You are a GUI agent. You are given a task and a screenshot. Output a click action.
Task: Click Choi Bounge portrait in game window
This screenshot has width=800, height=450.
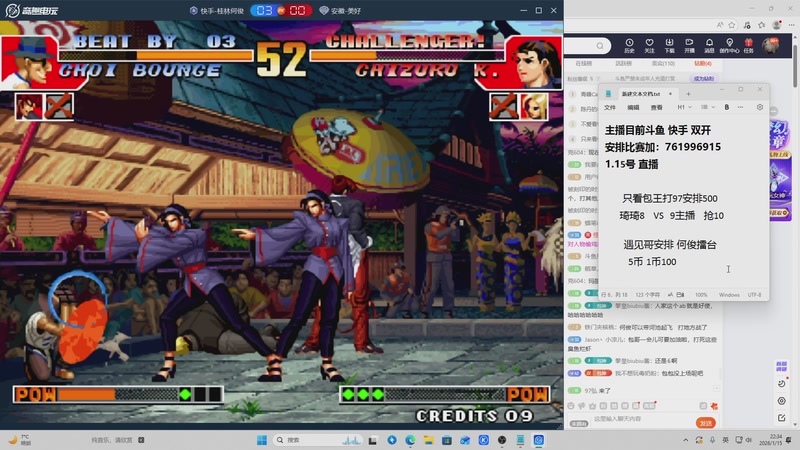point(29,62)
